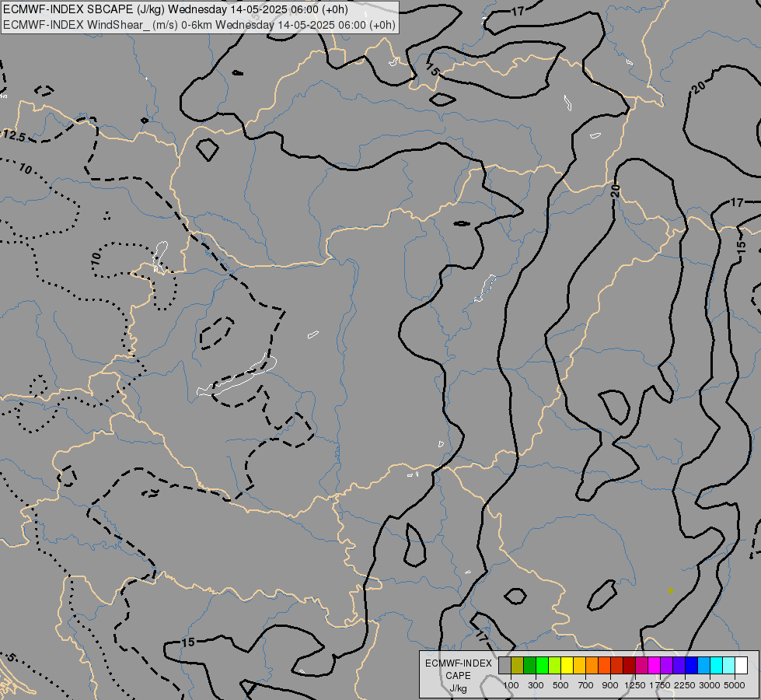The image size is (761, 700).
Task: Select the dark green CAPE legend swatch
Action: click(x=529, y=666)
